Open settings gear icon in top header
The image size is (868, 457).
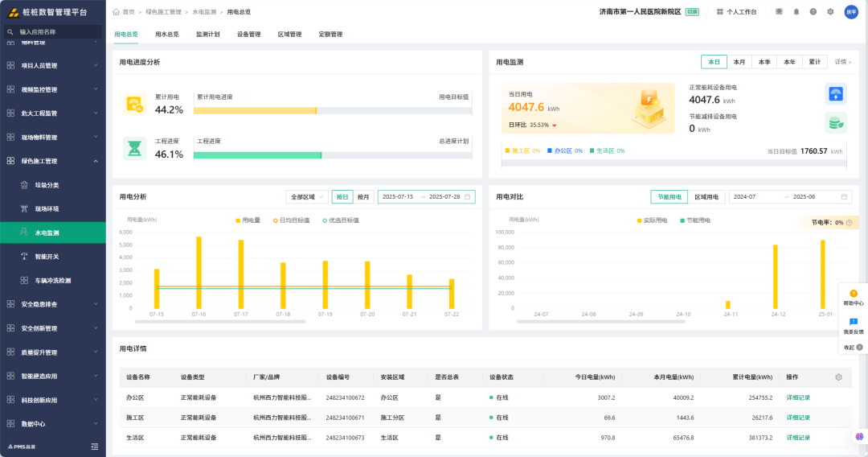(830, 11)
